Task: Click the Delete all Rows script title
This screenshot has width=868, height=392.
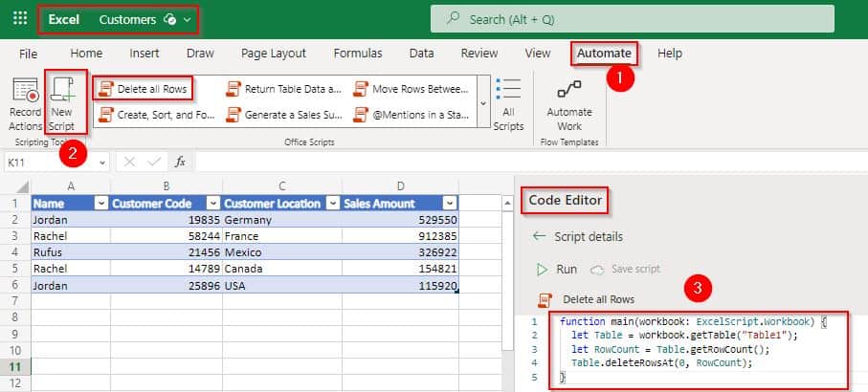Action: (x=598, y=299)
